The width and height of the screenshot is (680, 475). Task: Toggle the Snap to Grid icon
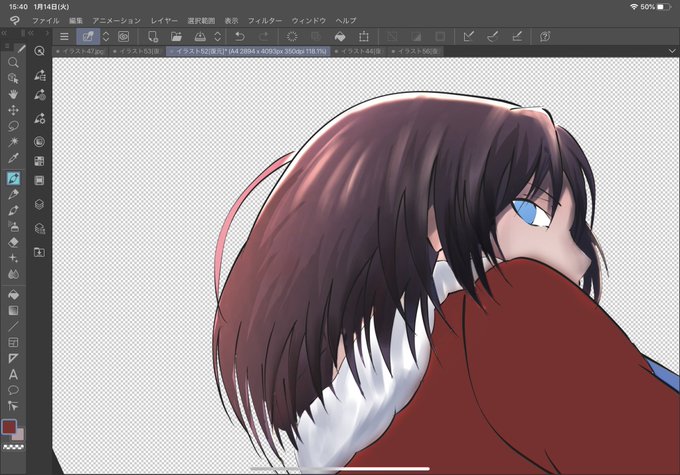click(517, 37)
